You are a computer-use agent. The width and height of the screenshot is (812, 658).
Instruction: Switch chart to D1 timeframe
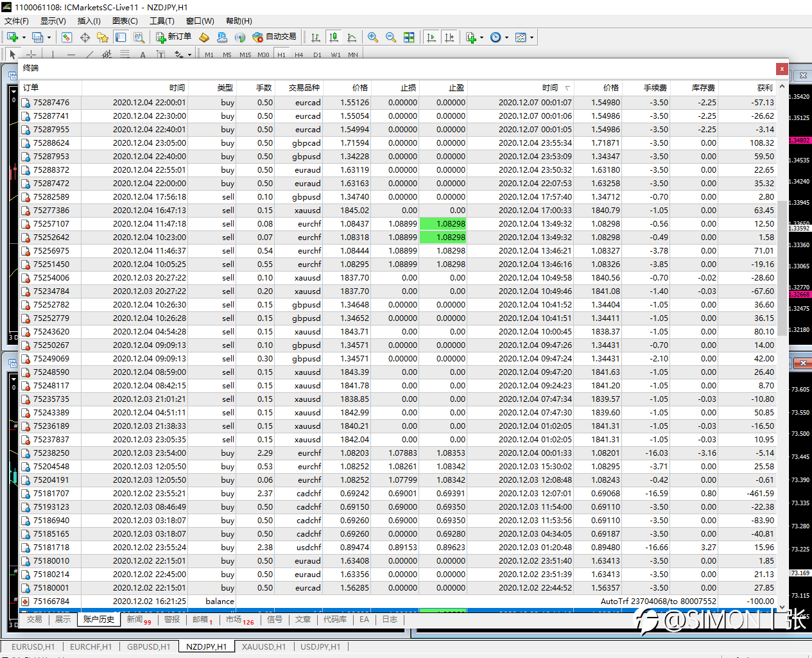tap(317, 55)
